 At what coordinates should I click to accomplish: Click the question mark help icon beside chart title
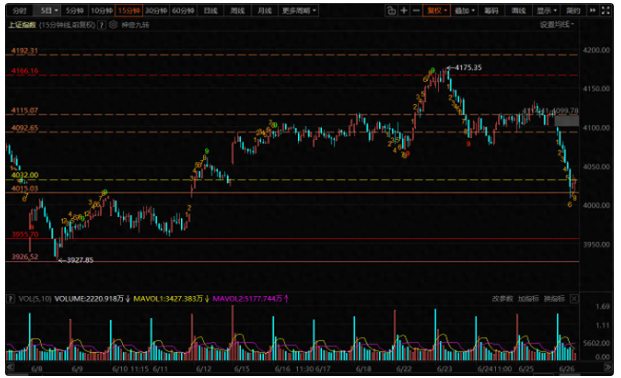pos(101,25)
